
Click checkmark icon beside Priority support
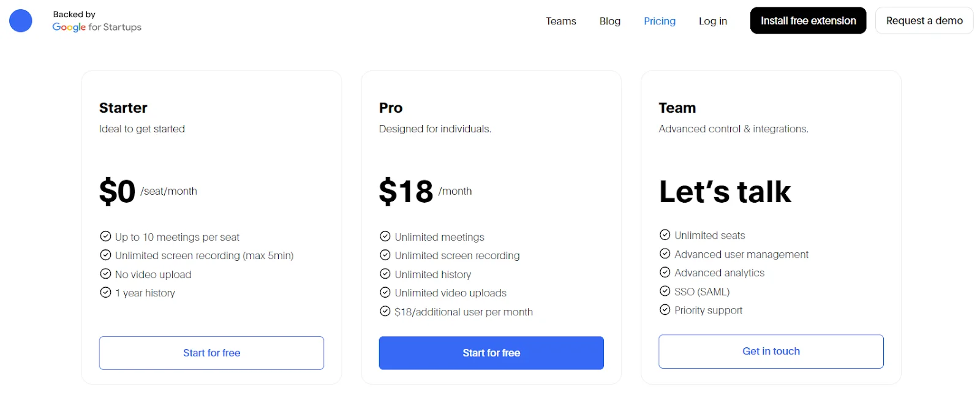(x=665, y=310)
